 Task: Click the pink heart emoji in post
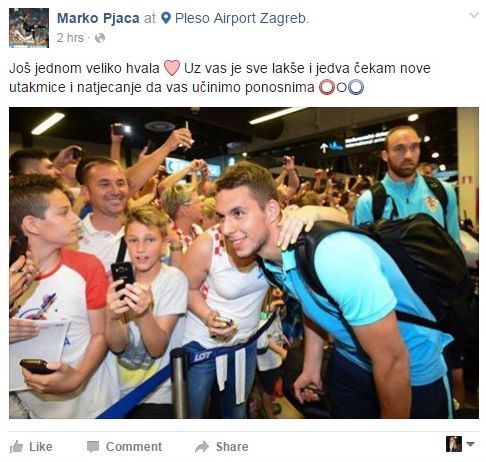click(172, 68)
